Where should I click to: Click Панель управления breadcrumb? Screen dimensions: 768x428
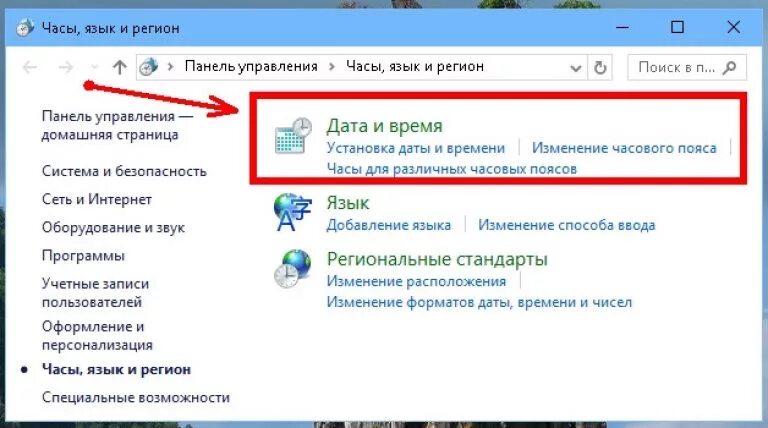coord(251,66)
